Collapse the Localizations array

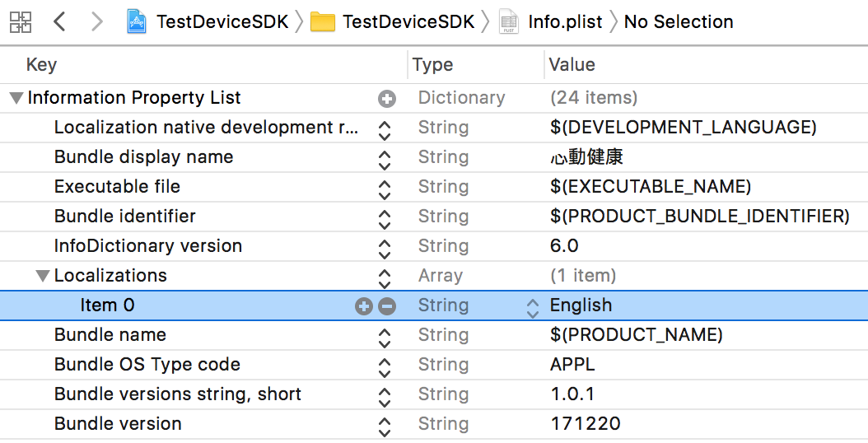coord(43,276)
